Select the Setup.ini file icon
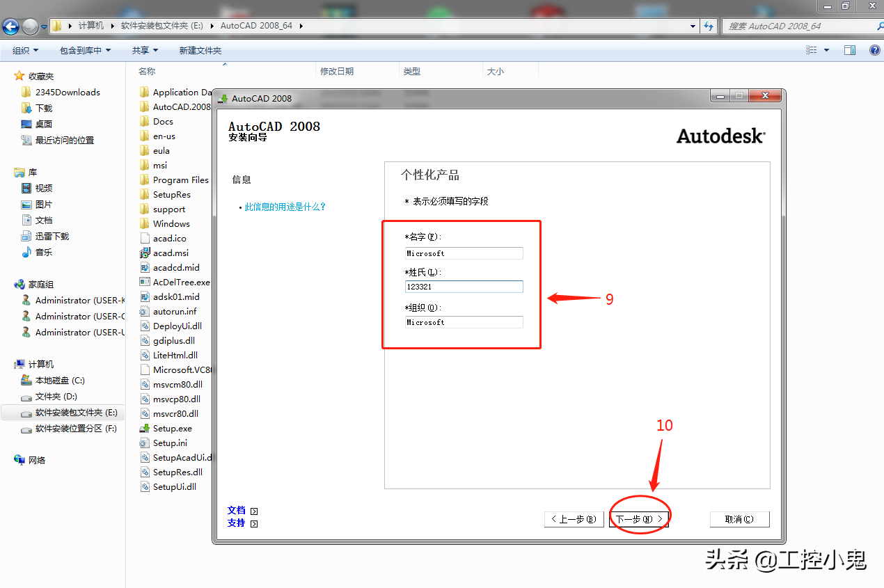Viewport: 884px width, 588px height. 145,443
